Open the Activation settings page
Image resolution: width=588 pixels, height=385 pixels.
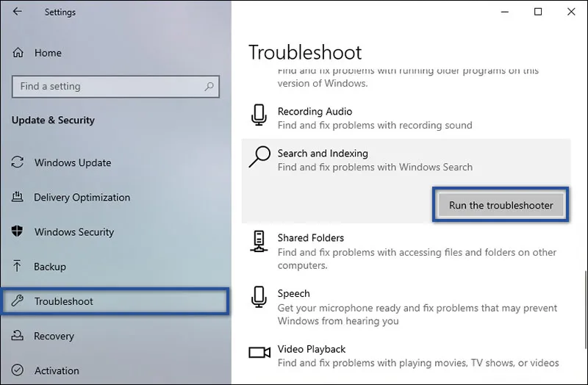point(57,371)
